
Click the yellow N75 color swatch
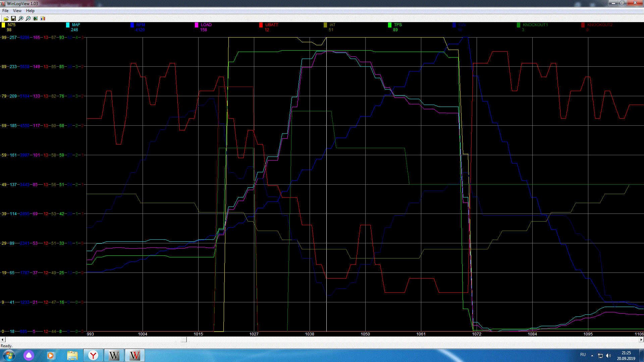pos(3,25)
